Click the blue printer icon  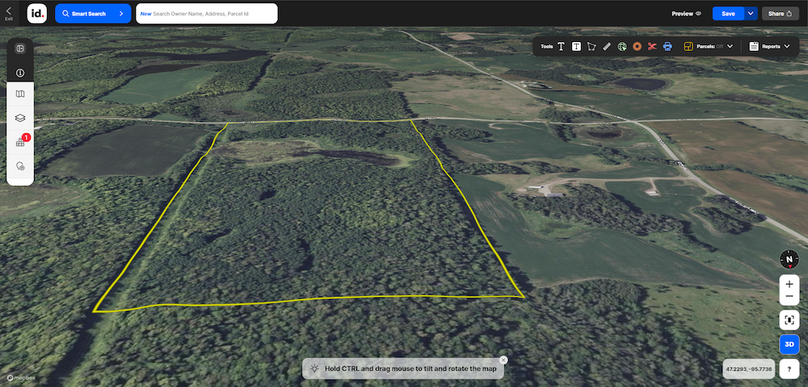click(x=667, y=46)
